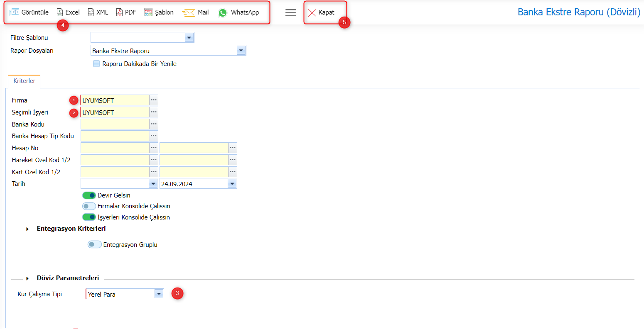Open lookup for Hareket Özel Kod 1
Viewport: 644px width, 329px height.
154,160
